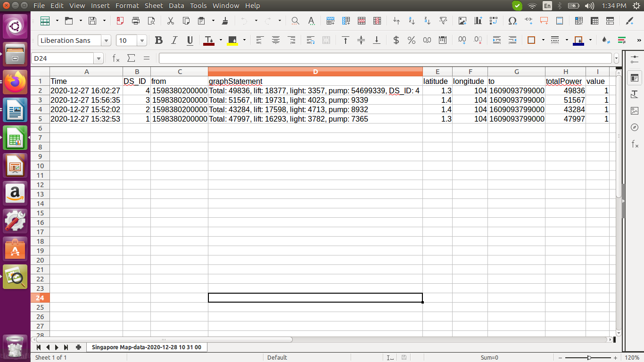Toggle bold formatting
Viewport: 644px width, 362px height.
point(158,41)
